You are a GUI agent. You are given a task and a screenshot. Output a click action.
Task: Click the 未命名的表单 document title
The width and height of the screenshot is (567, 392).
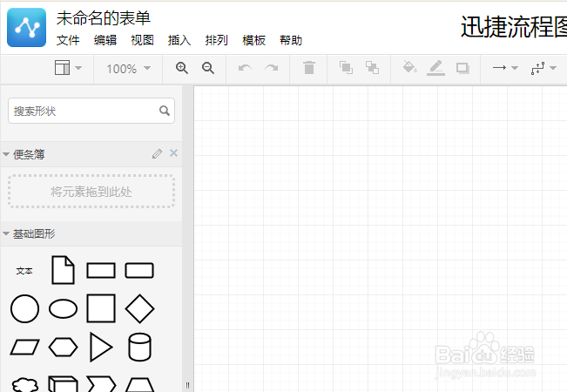point(104,18)
